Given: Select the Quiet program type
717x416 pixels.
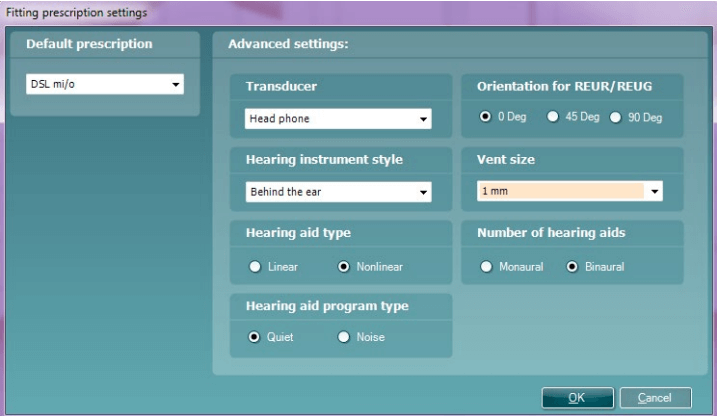Looking at the screenshot, I should coord(255,337).
